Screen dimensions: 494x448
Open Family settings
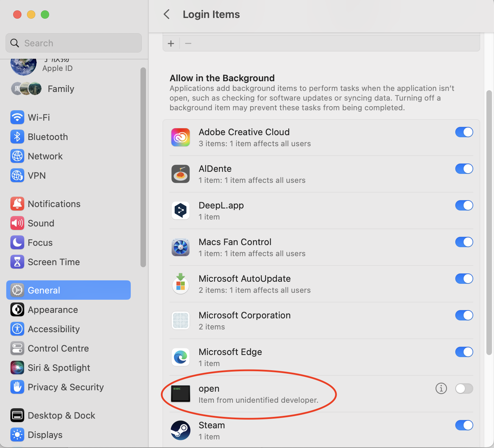click(61, 88)
